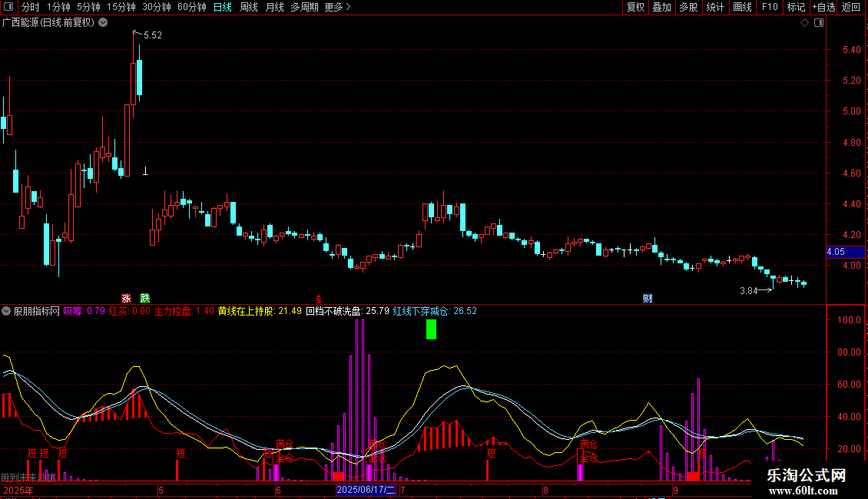The width and height of the screenshot is (868, 499).
Task: Click the green 跌 marker icon
Action: tap(145, 298)
